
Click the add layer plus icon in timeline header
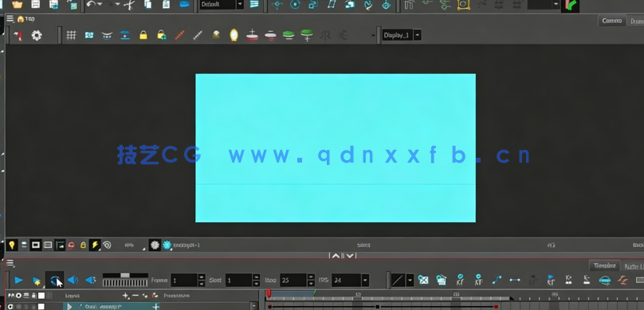pyautogui.click(x=126, y=295)
